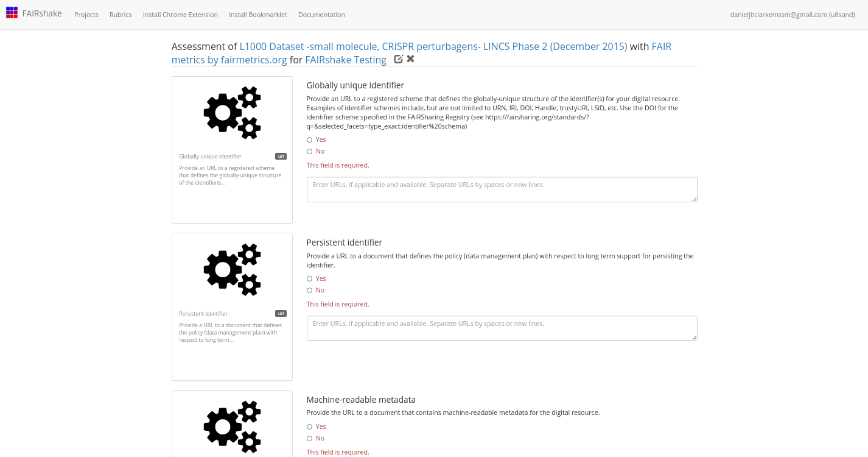Go to Install Bookmarklet

point(258,15)
